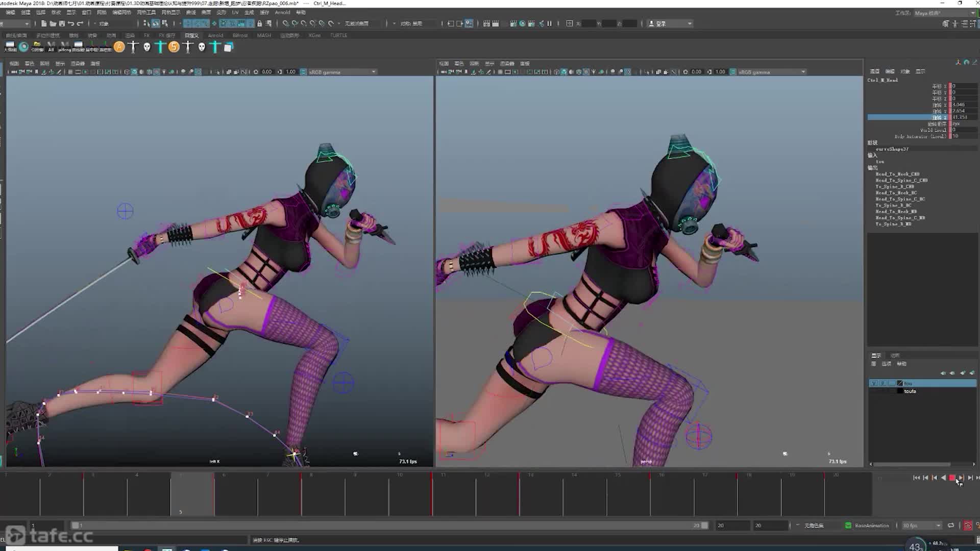This screenshot has width=980, height=551.
Task: Open the Arnold menu in the menu bar
Action: tap(282, 12)
